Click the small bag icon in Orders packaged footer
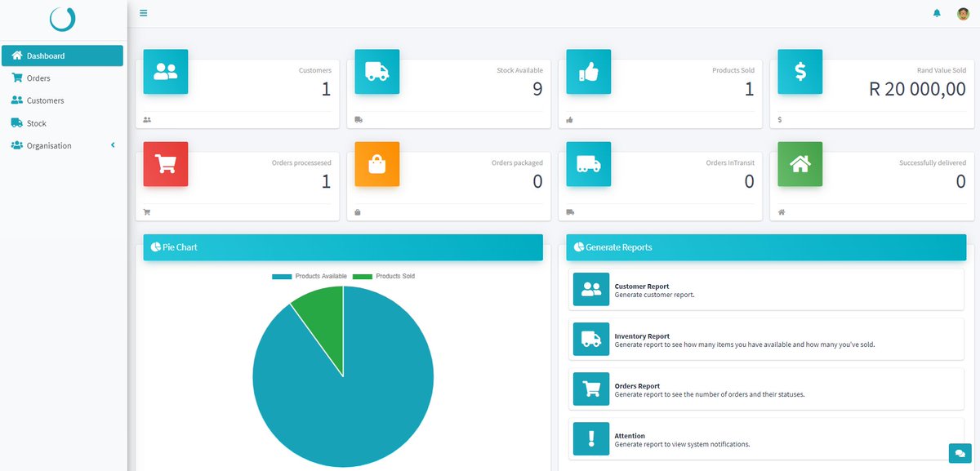The image size is (980, 471). click(358, 212)
